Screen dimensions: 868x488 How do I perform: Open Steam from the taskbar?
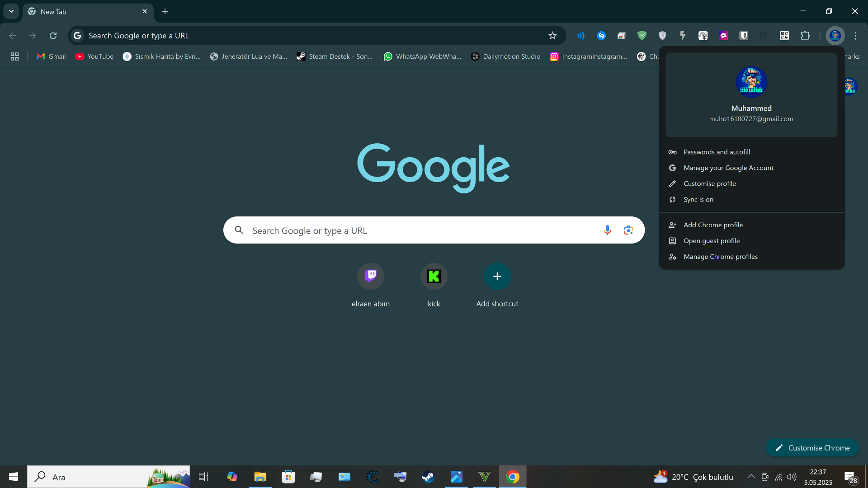(428, 477)
